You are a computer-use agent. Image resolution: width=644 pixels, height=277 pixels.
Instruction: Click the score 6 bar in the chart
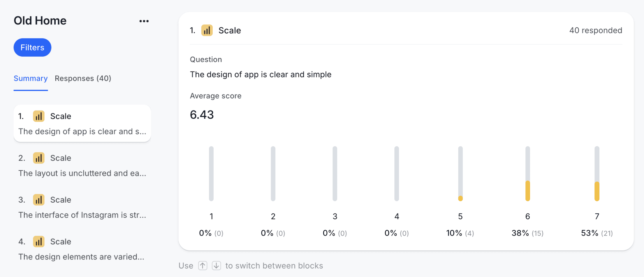tap(527, 174)
